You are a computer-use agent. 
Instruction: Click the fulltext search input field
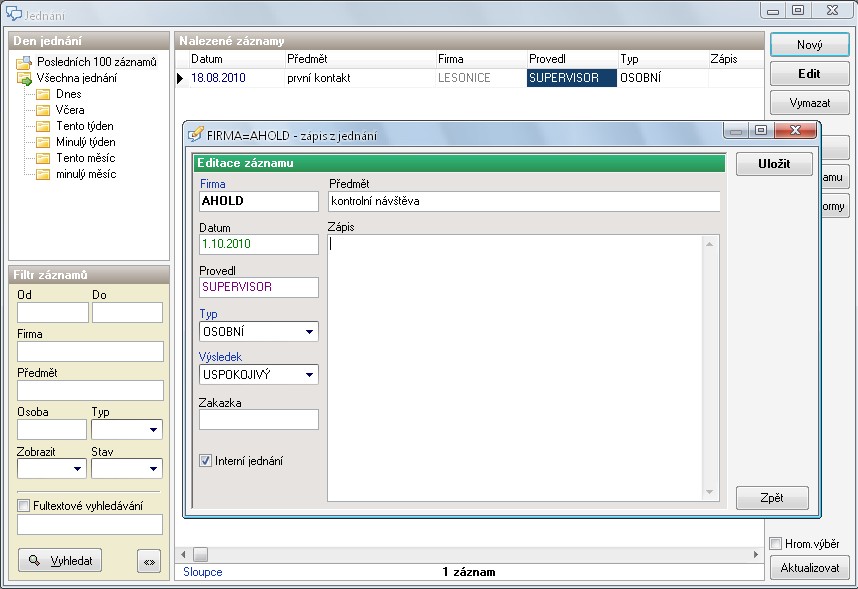click(90, 524)
